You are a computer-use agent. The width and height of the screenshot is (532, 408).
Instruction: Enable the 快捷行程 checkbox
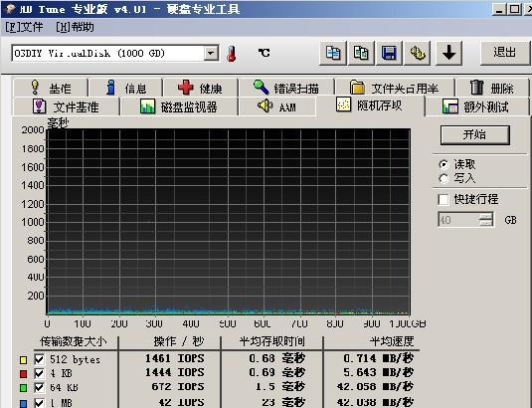click(x=443, y=199)
